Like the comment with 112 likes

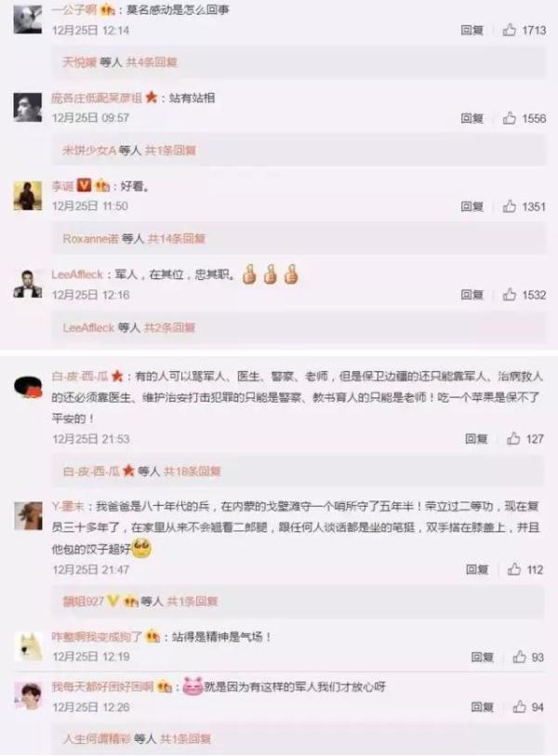pyautogui.click(x=514, y=569)
